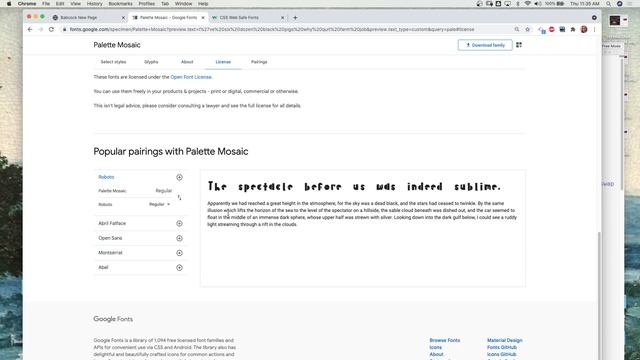
Task: Open the Icons GitHub footer link
Action: [501, 354]
